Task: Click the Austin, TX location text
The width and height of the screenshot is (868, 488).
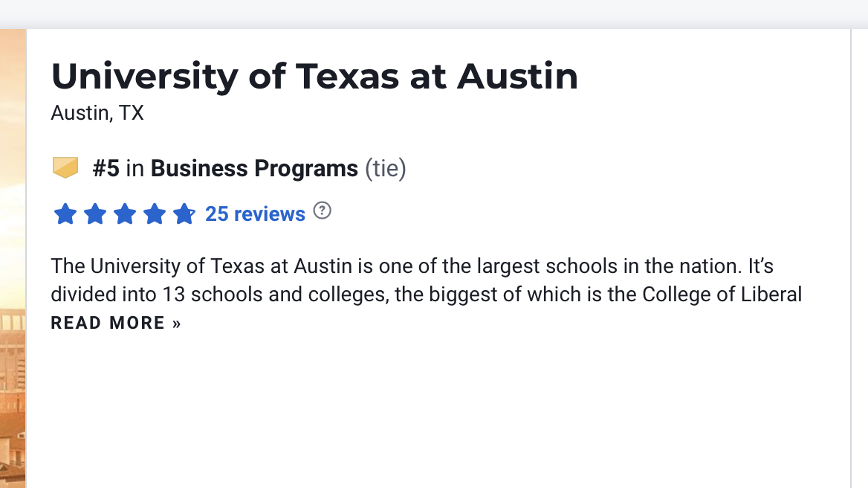Action: click(x=97, y=113)
